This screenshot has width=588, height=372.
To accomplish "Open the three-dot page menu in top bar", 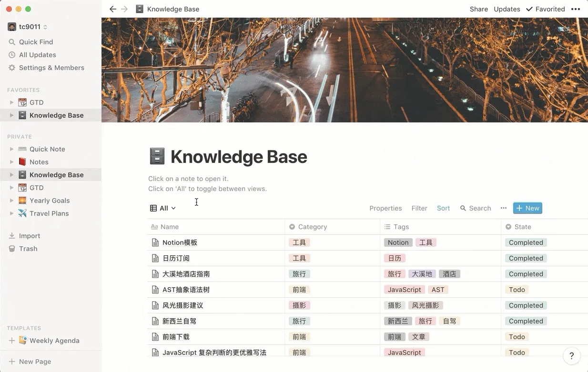I will tap(576, 9).
